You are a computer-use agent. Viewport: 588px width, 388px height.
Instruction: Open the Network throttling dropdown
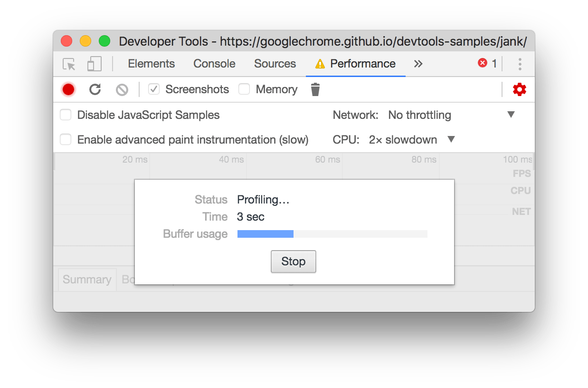[452, 115]
